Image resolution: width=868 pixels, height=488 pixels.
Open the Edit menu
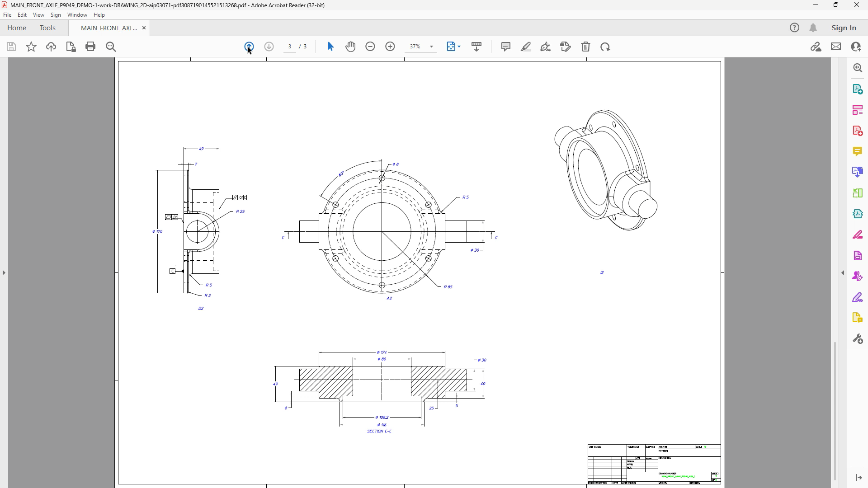pos(22,15)
